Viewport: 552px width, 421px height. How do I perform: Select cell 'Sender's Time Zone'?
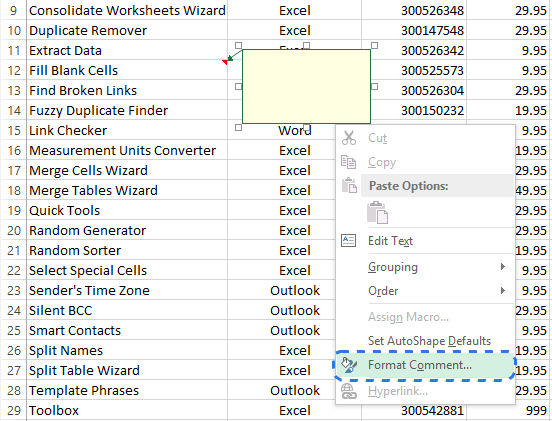point(127,290)
